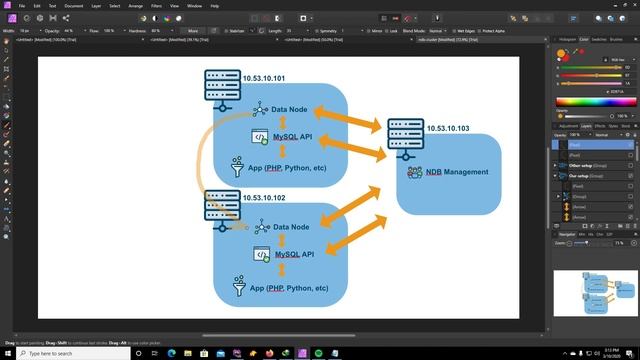Select the Crop tool in the Tools panel

(x=6, y=69)
